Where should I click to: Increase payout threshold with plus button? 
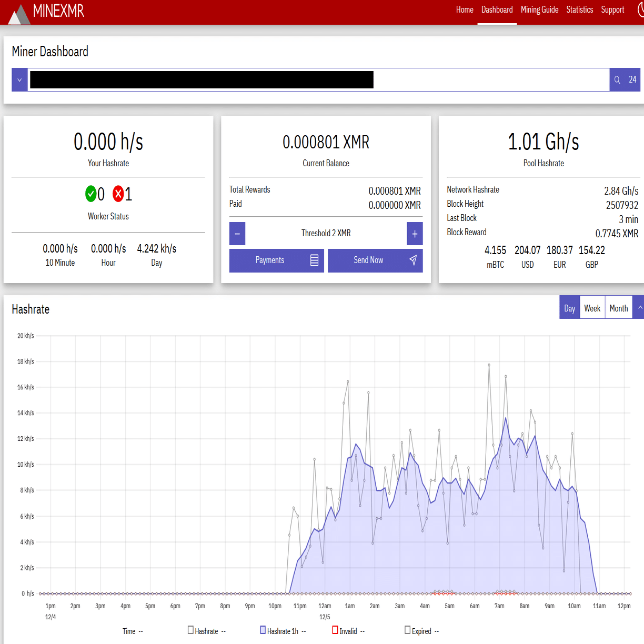(415, 234)
